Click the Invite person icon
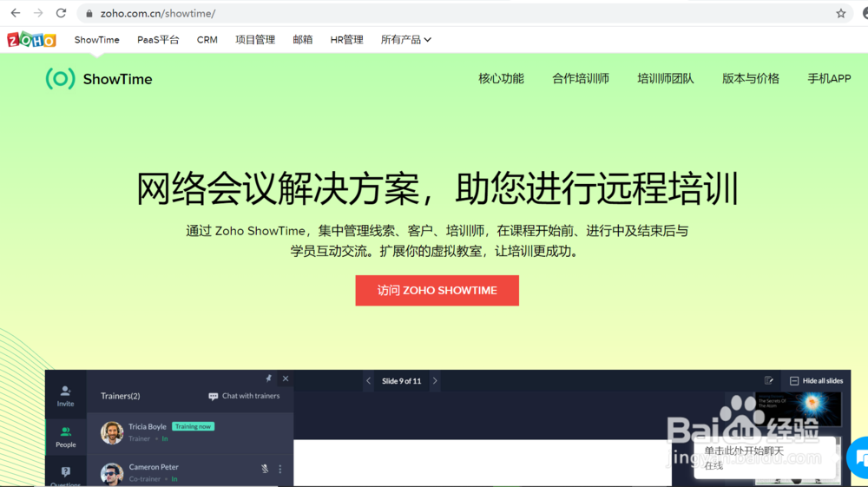Screen dimensions: 868x487 [65, 392]
